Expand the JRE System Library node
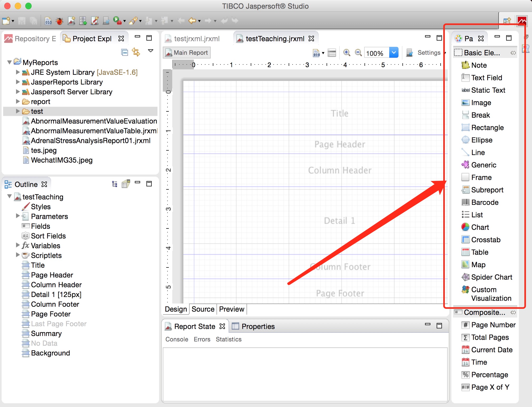Screen dimensions: 532x407 18,72
